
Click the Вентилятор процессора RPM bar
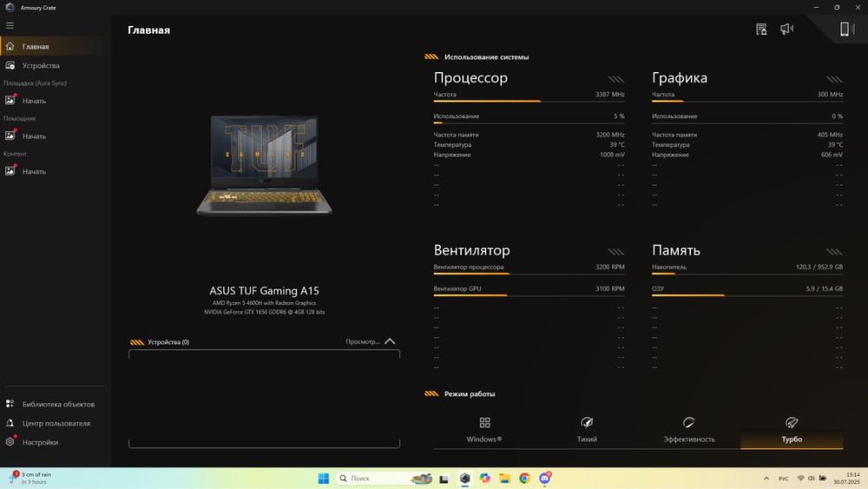click(529, 274)
